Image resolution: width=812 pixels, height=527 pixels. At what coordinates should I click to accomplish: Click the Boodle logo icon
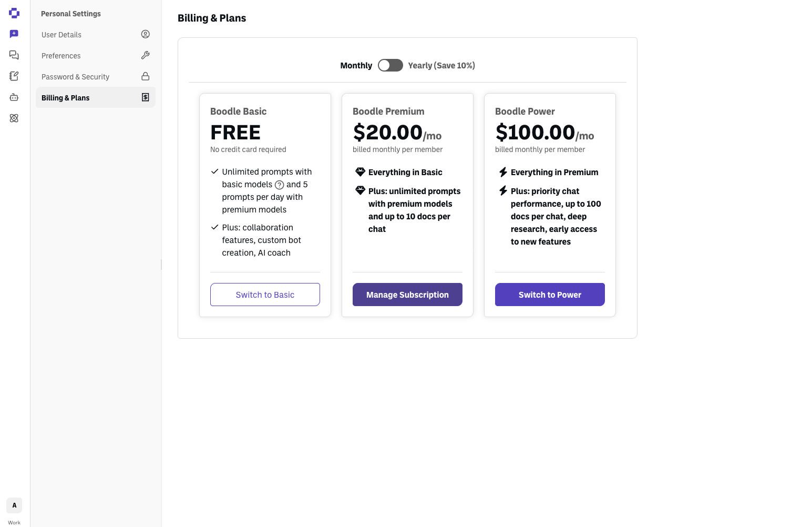point(14,13)
